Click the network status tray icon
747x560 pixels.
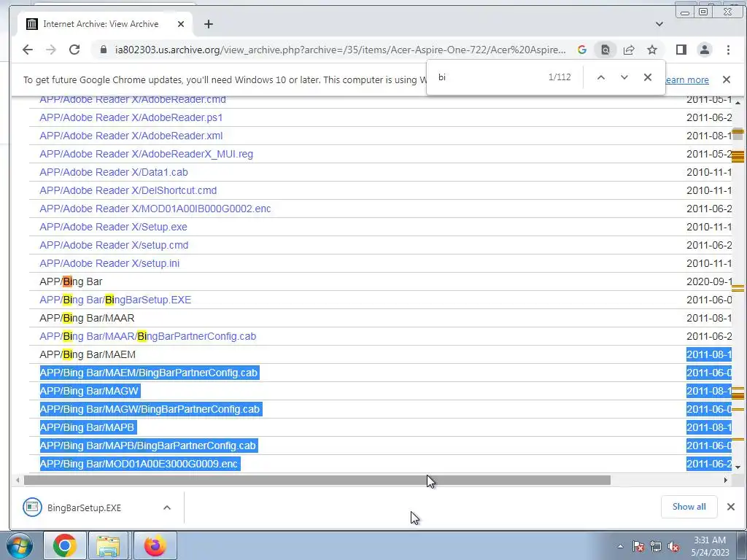click(x=656, y=546)
